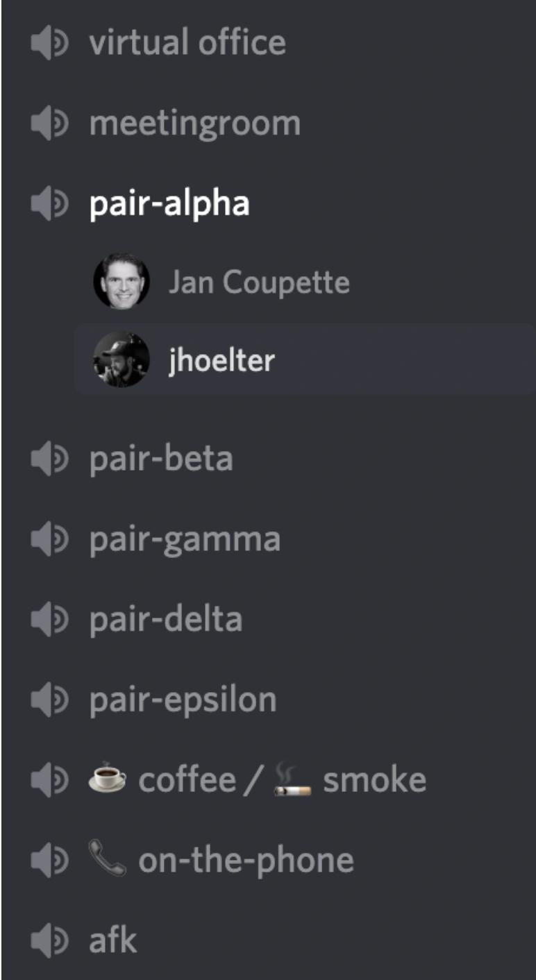This screenshot has height=980, width=536.
Task: Join the on-the-phone voice channel
Action: pos(221,861)
